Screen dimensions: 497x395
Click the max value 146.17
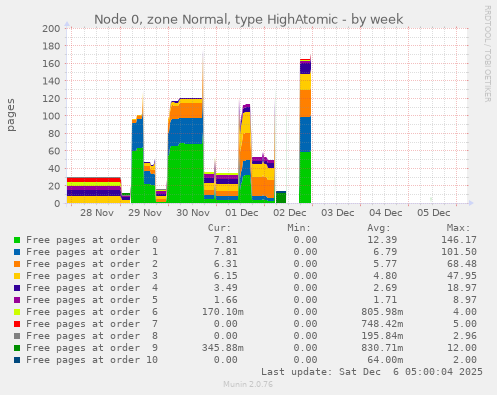click(459, 240)
